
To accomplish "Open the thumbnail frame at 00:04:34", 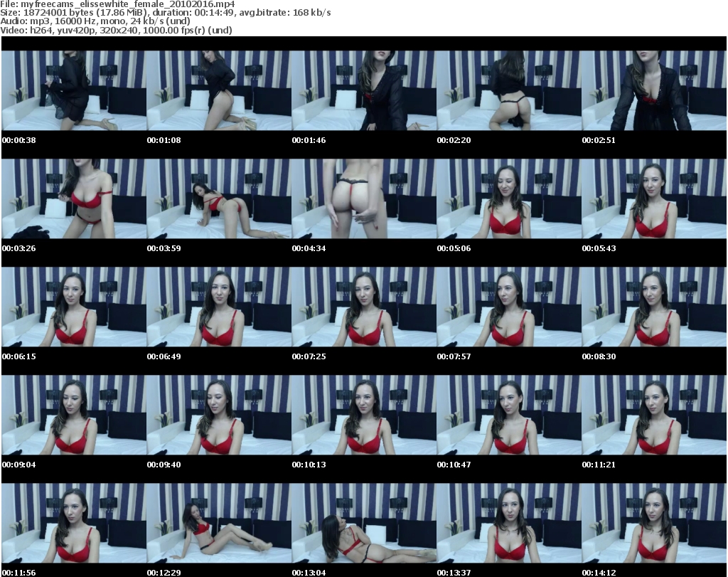I will 364,198.
